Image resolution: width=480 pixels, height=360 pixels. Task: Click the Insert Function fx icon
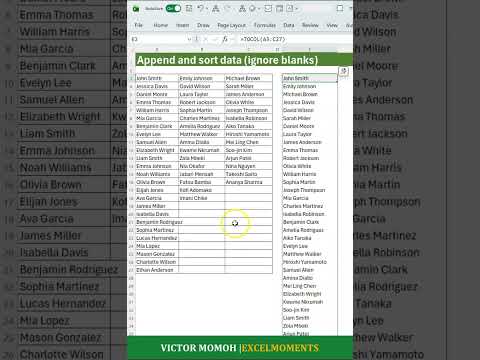pos(225,39)
